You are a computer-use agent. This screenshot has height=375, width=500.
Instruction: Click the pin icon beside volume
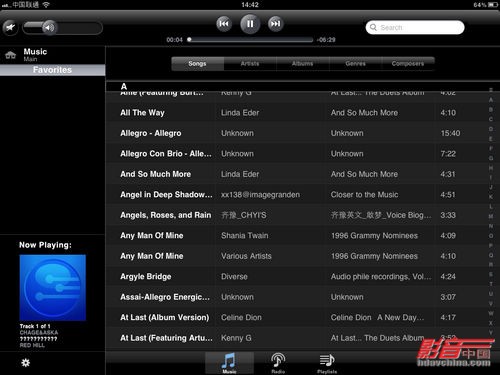(10, 27)
